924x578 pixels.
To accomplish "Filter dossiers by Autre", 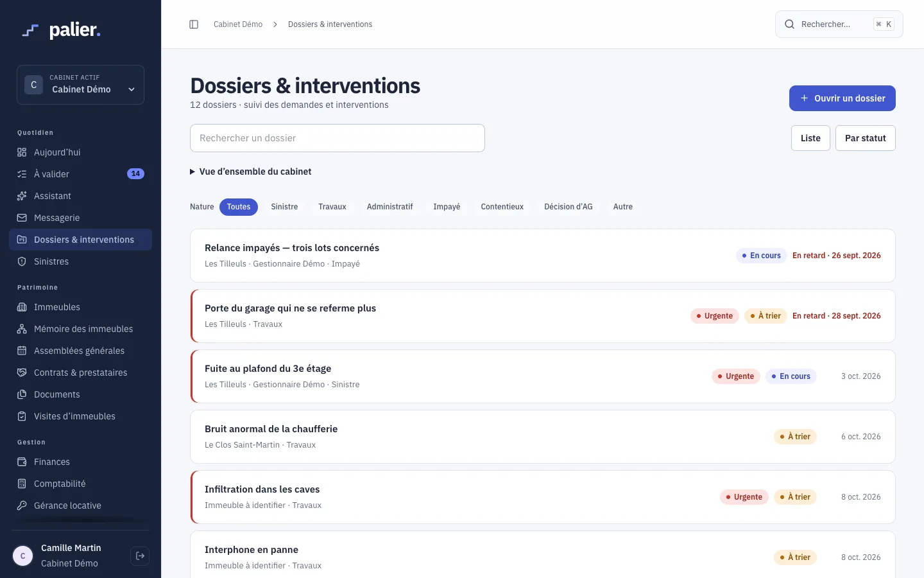I will pos(623,207).
